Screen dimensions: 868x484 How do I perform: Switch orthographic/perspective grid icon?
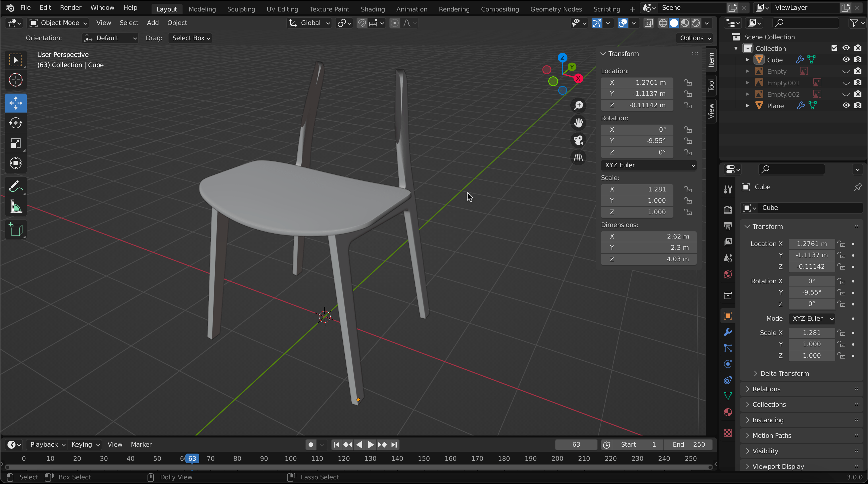[579, 157]
